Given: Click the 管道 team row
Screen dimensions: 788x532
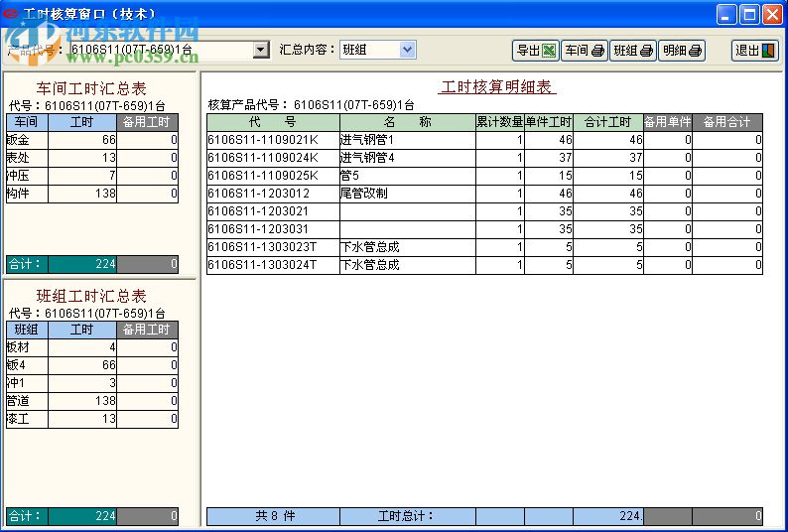Looking at the screenshot, I should pyautogui.click(x=92, y=401).
